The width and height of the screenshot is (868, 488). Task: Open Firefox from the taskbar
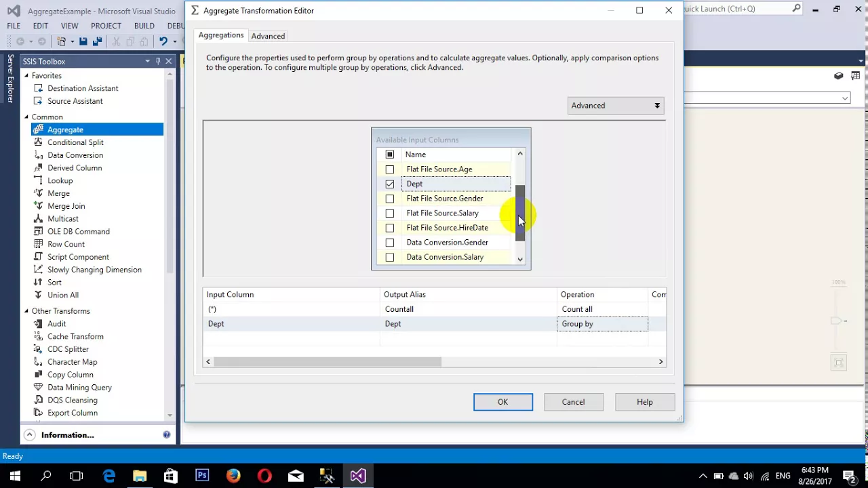(233, 476)
